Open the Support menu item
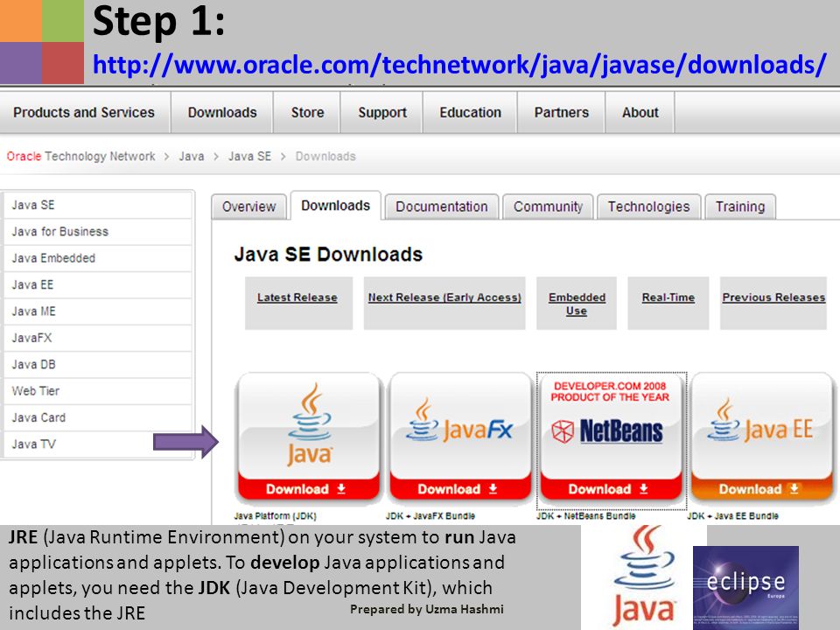The height and width of the screenshot is (630, 840). tap(382, 113)
